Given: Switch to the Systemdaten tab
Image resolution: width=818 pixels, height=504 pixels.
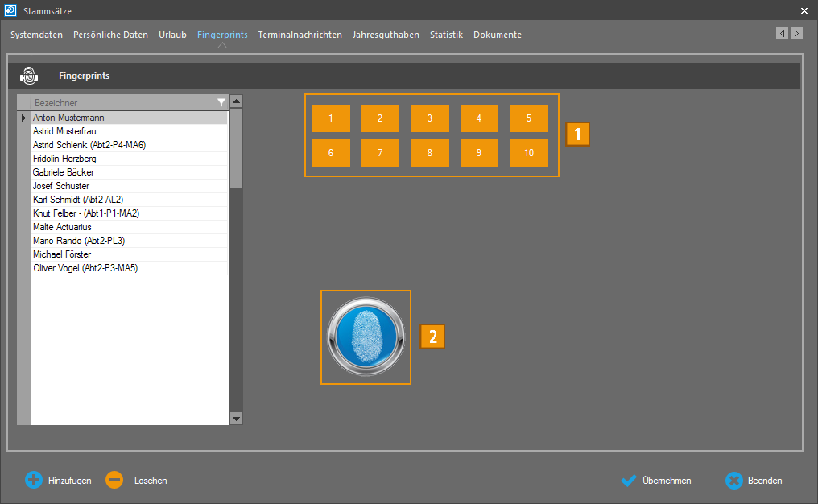Looking at the screenshot, I should click(x=36, y=35).
